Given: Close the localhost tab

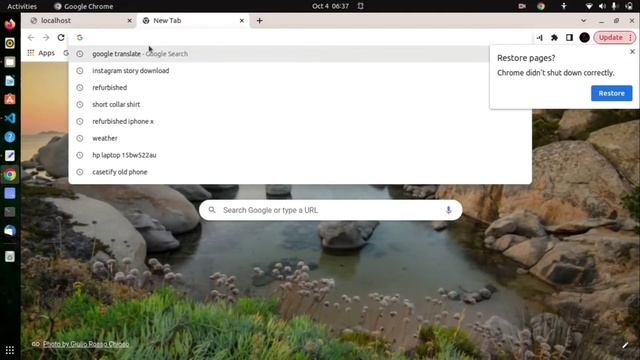Looking at the screenshot, I should click(129, 20).
